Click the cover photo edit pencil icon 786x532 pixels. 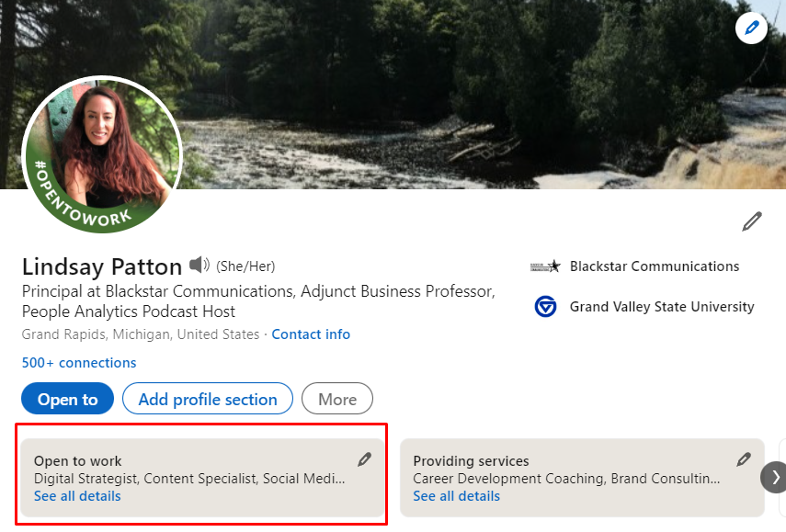point(751,28)
